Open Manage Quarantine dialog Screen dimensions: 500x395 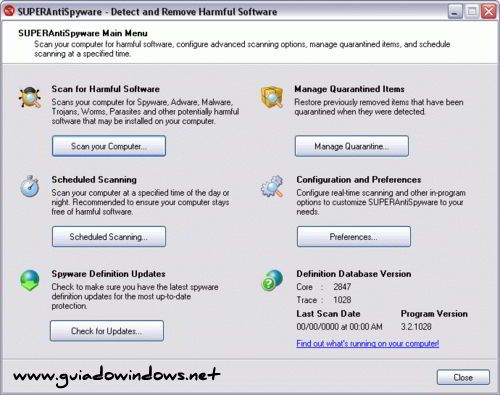click(352, 146)
